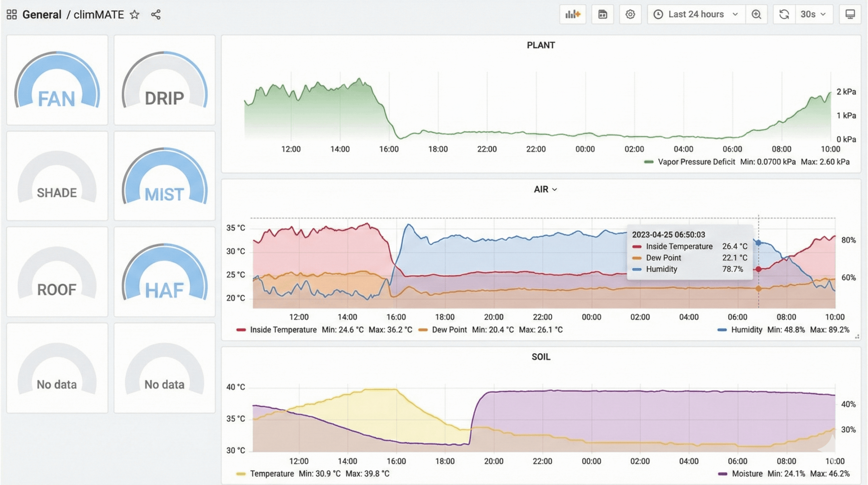
Task: Open the Add panel icon
Action: (x=573, y=14)
